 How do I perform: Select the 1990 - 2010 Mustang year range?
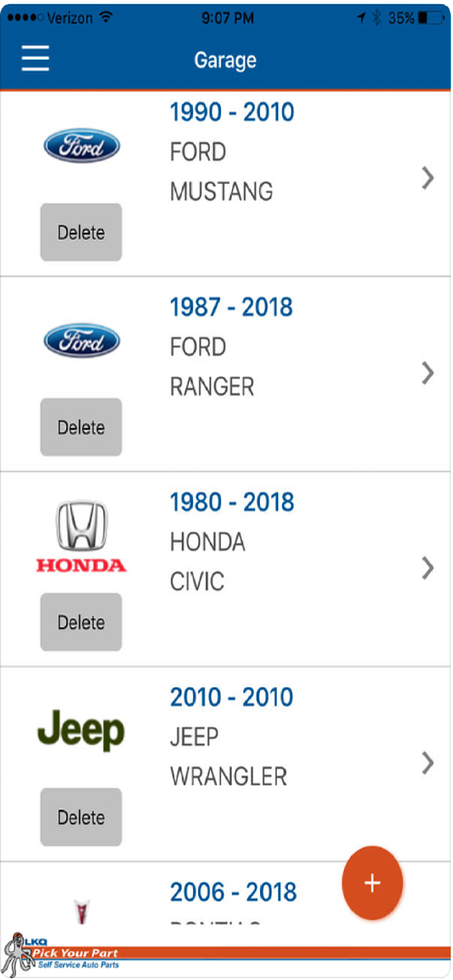tap(232, 112)
